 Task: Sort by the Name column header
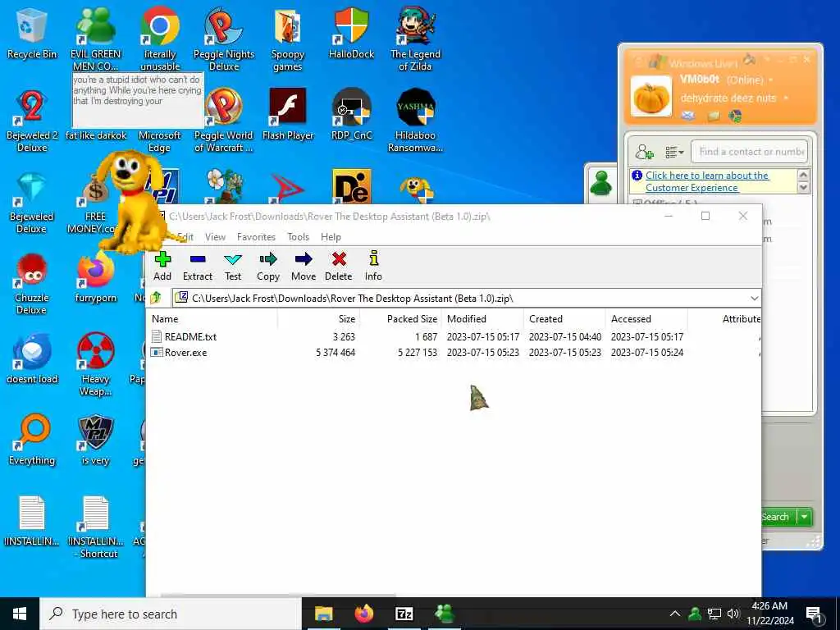(212, 319)
